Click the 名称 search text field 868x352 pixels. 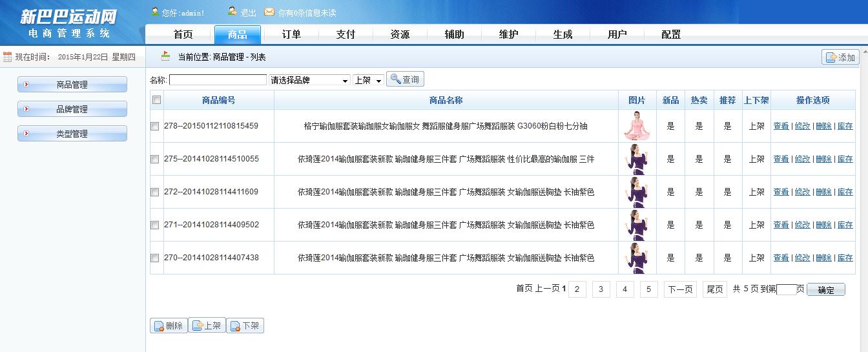tap(218, 80)
